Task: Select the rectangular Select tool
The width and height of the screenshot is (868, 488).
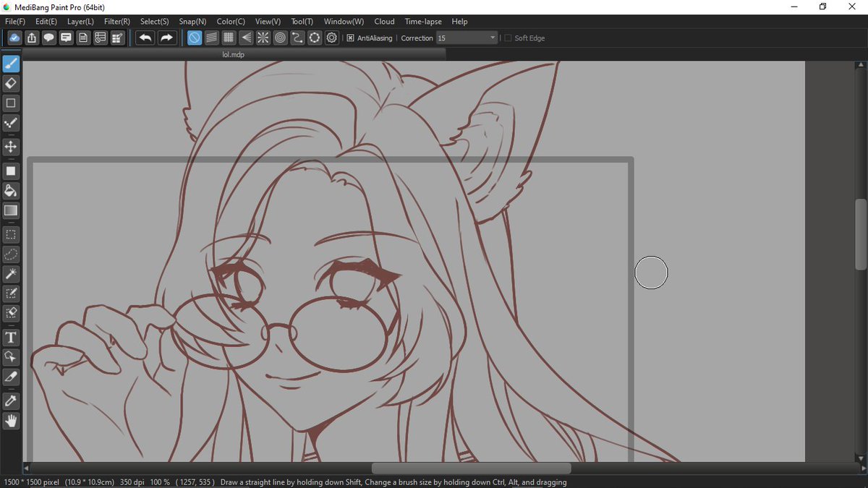Action: coord(11,235)
